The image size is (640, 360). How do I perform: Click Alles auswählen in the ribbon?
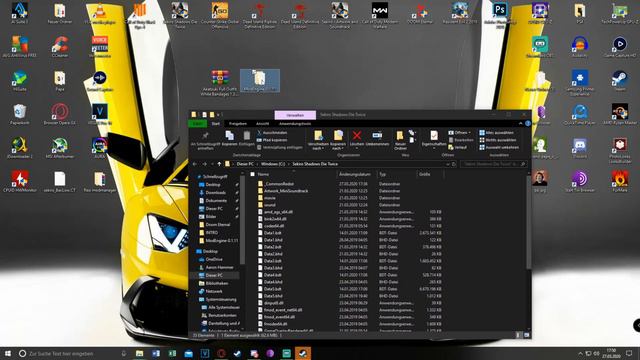(496, 133)
